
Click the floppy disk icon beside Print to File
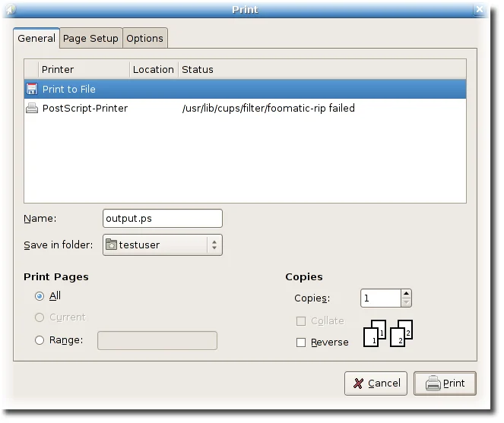click(32, 89)
